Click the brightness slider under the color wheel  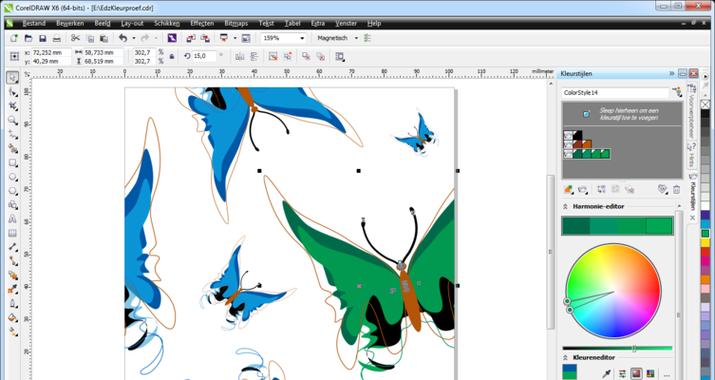617,349
